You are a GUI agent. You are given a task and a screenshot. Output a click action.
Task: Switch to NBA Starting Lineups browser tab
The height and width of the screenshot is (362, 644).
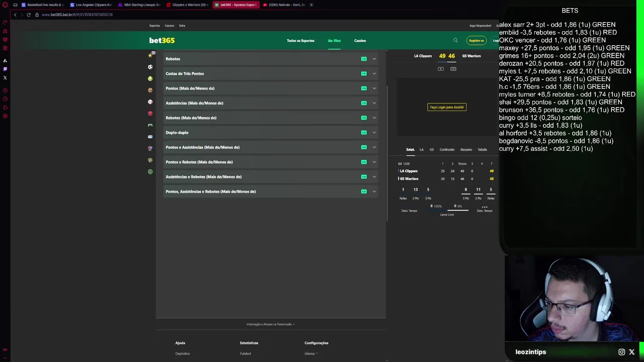[139, 5]
